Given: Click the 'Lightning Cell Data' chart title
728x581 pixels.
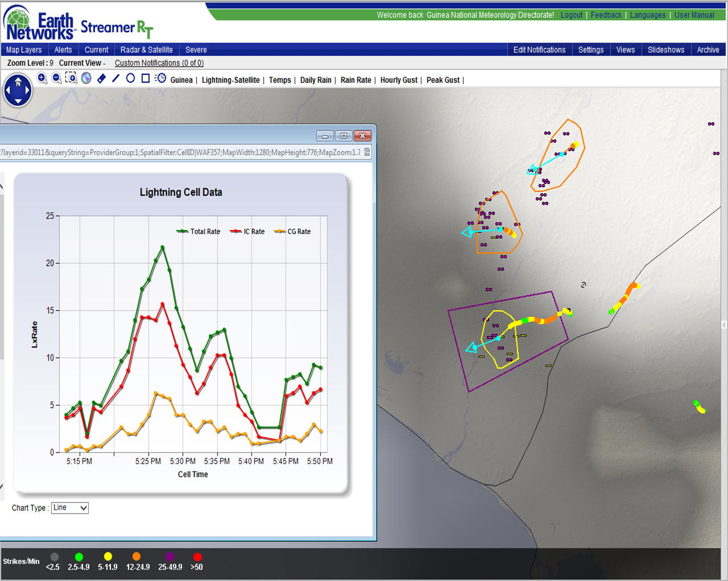Looking at the screenshot, I should click(181, 192).
